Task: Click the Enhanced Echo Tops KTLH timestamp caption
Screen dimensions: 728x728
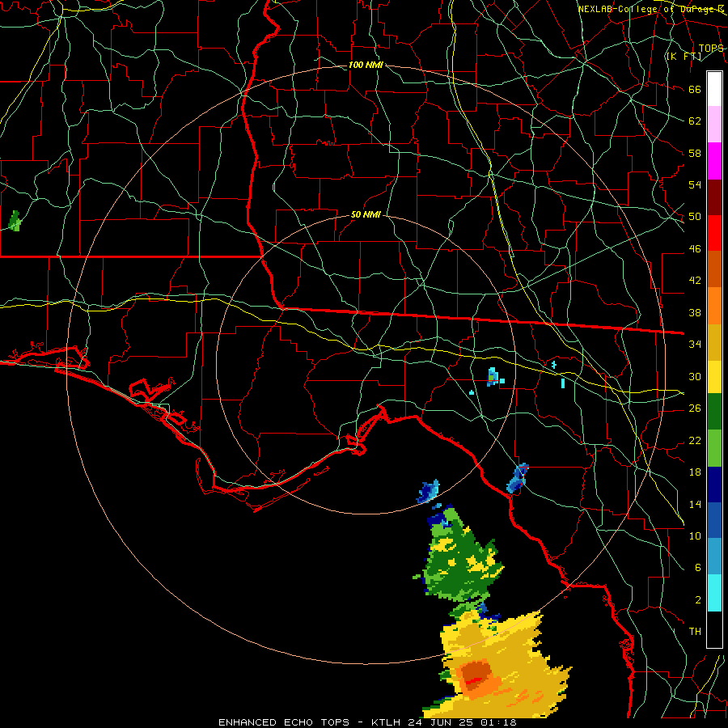Action: 367,722
